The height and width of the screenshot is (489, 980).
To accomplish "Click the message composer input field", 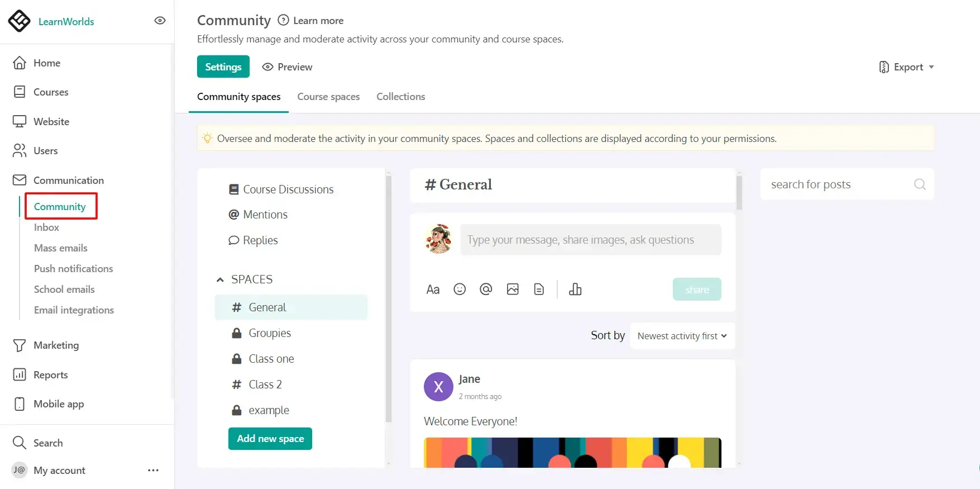I will (591, 240).
